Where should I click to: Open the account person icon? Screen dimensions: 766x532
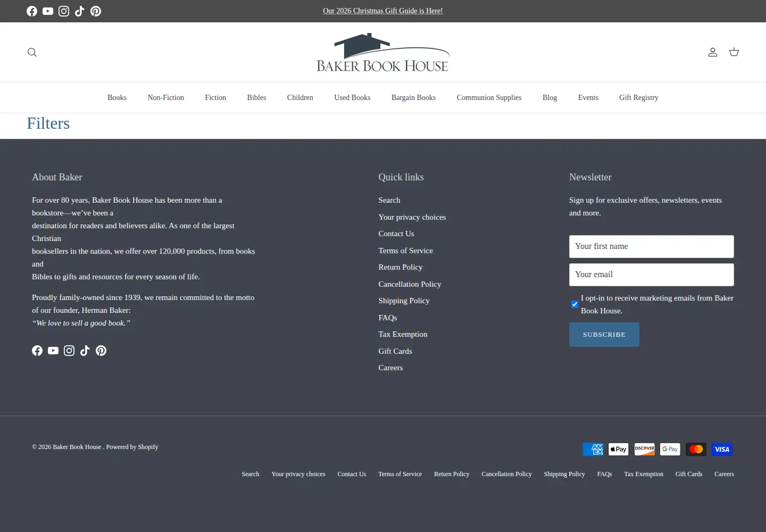(713, 52)
